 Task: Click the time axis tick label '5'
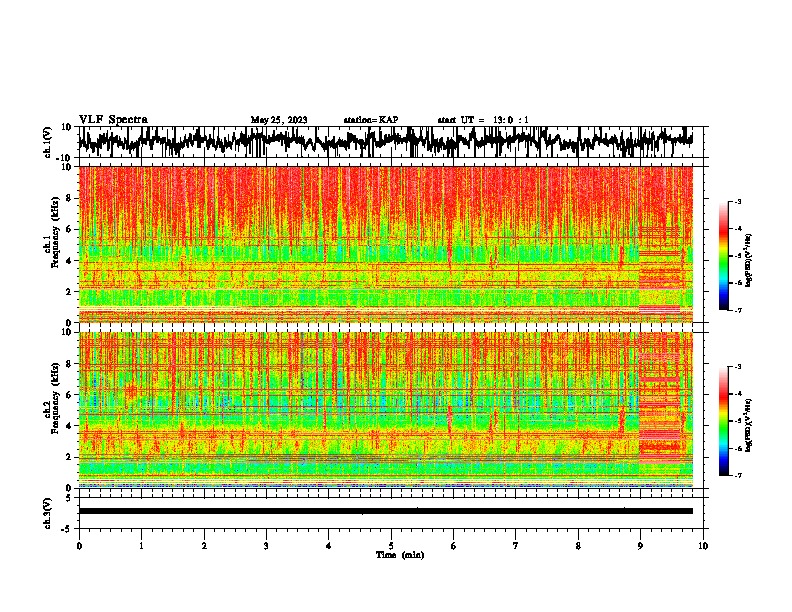pyautogui.click(x=391, y=546)
